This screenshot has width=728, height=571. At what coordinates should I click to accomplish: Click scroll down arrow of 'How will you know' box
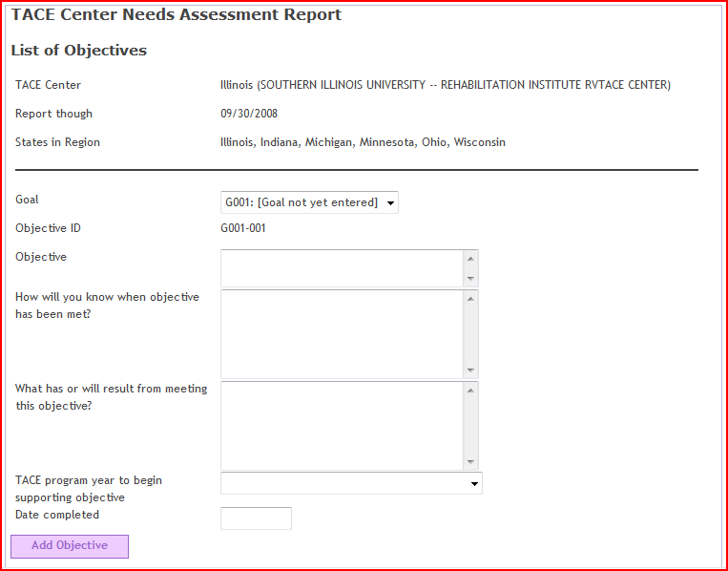[x=470, y=370]
